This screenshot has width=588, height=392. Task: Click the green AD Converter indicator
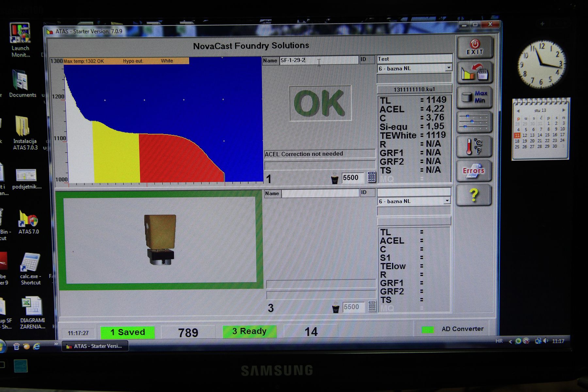pyautogui.click(x=428, y=330)
